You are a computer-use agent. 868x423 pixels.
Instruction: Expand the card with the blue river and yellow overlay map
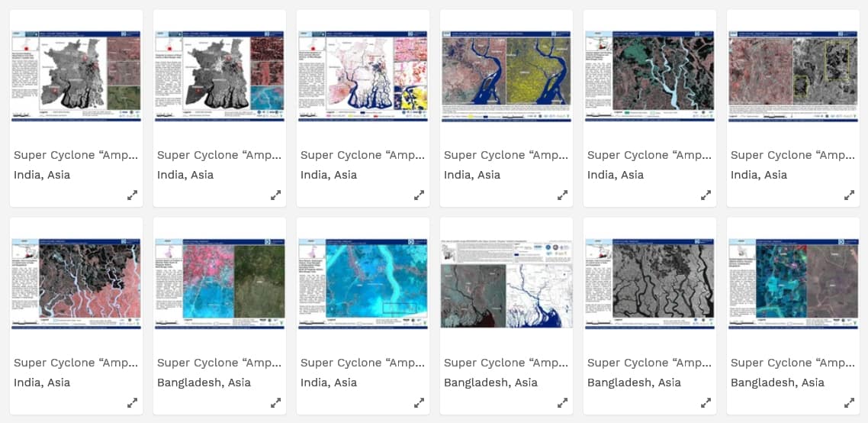[562, 195]
